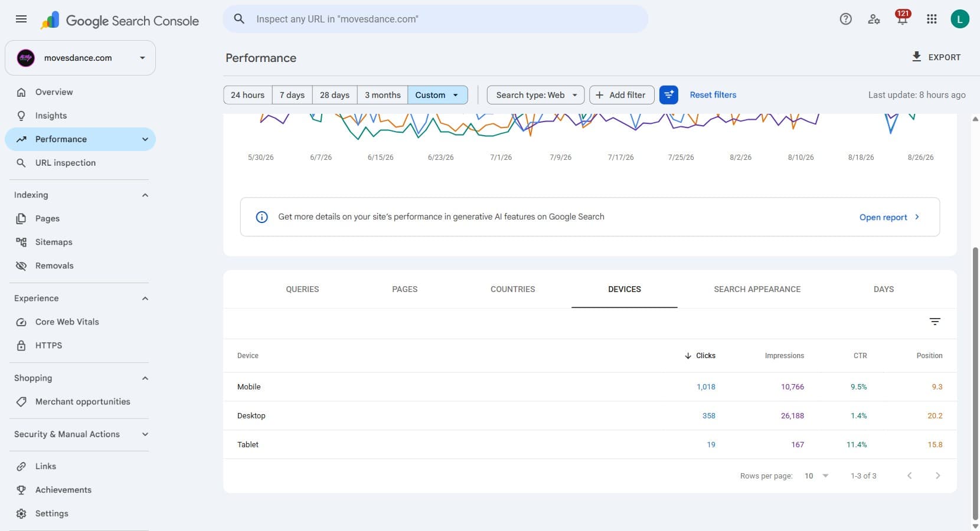Open Pages under Indexing
Screen dimensions: 980x531
coord(80,218)
